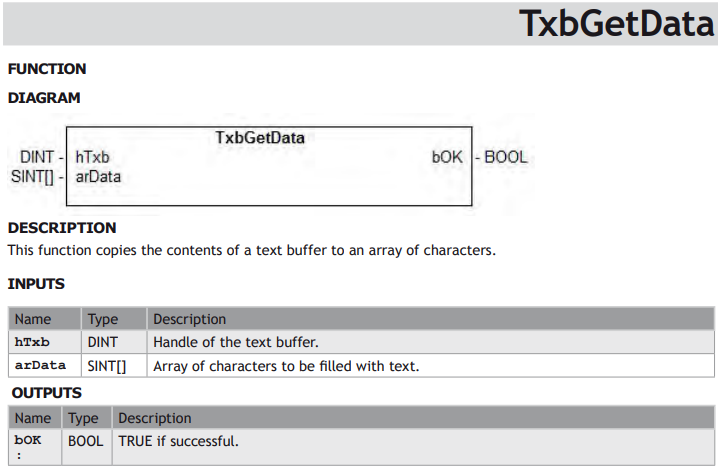Image resolution: width=718 pixels, height=472 pixels.
Task: Click the DIAGRAM section heading
Action: [x=44, y=98]
